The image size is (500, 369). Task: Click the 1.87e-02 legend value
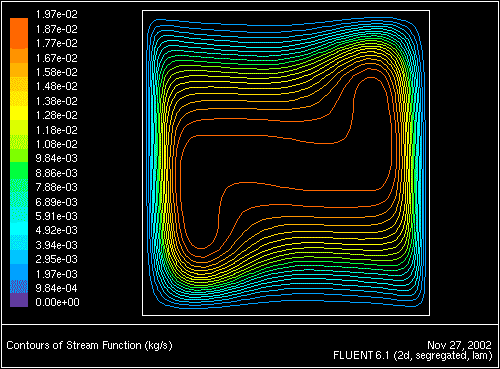click(x=57, y=29)
